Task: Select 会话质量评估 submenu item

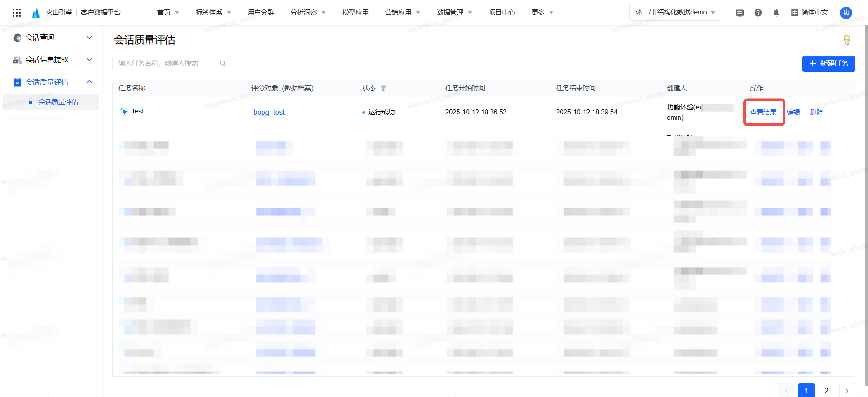Action: tap(51, 102)
